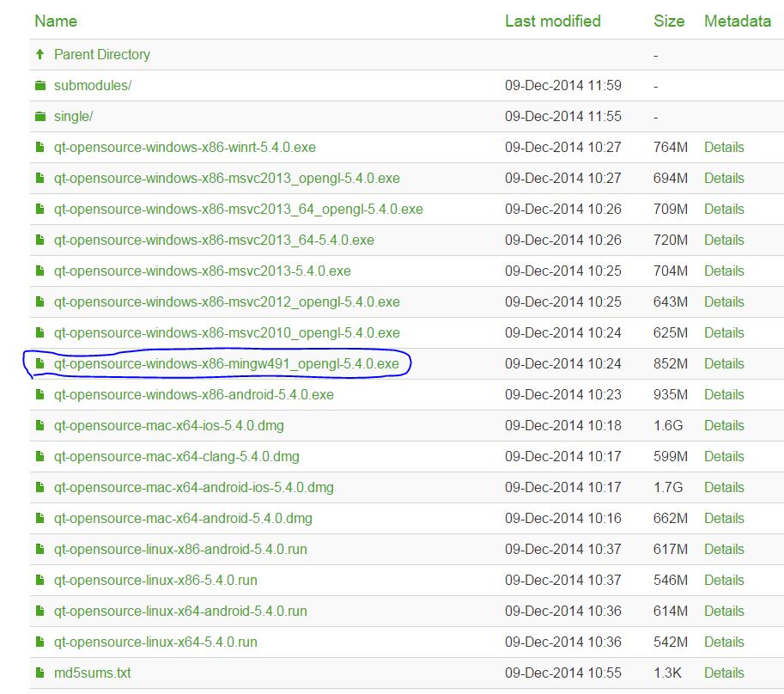The image size is (784, 694).
Task: Open Details for the 625M msvc2010 file
Action: tap(724, 333)
